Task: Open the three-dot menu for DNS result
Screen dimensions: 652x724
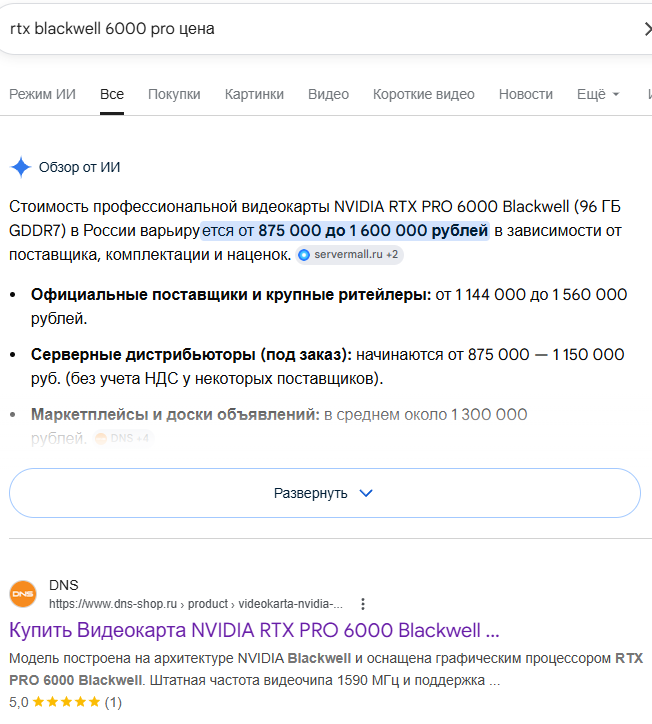Action: 363,604
